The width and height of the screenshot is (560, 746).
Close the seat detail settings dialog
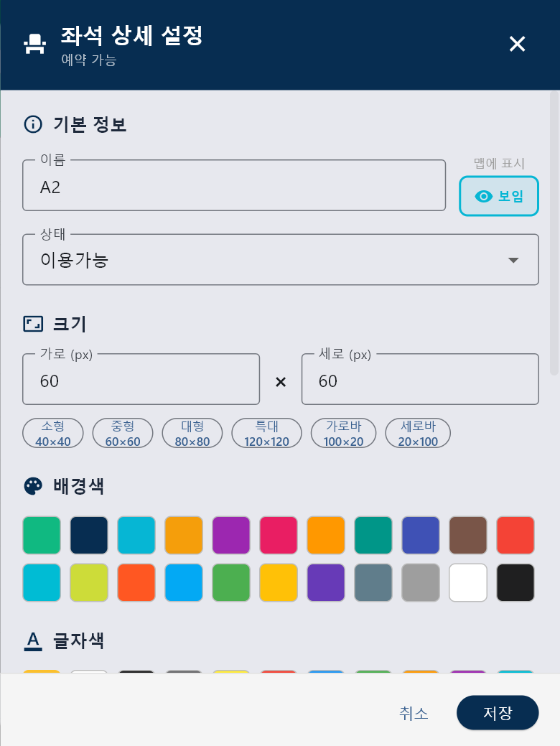coord(517,45)
